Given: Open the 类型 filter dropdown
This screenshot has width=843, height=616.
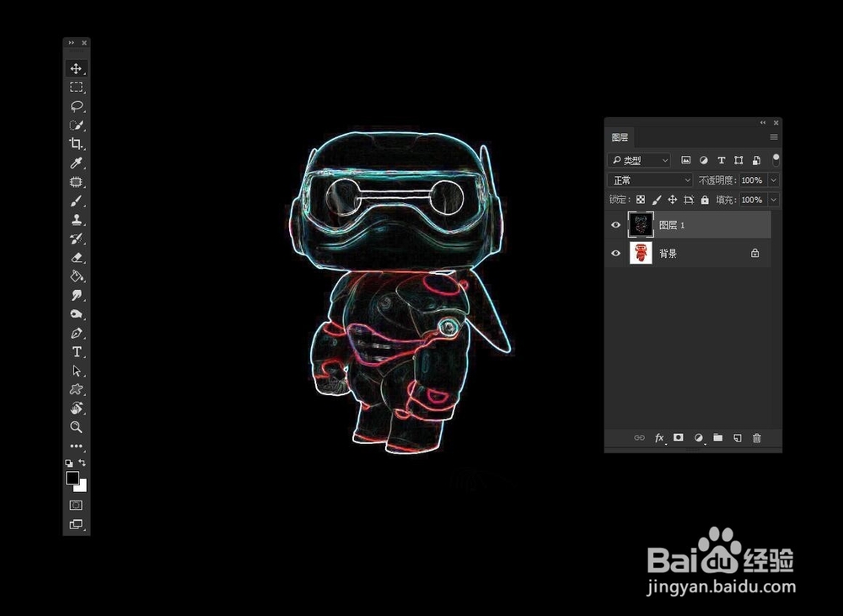Looking at the screenshot, I should click(639, 160).
